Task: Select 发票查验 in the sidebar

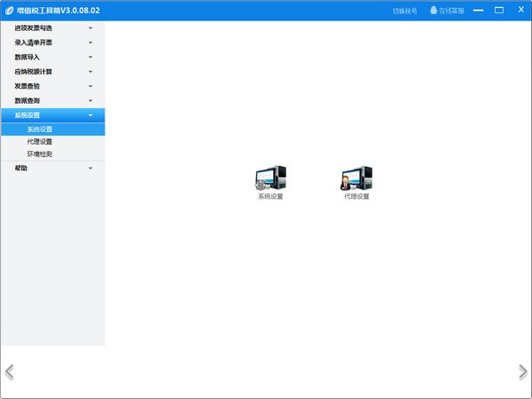Action: point(27,87)
